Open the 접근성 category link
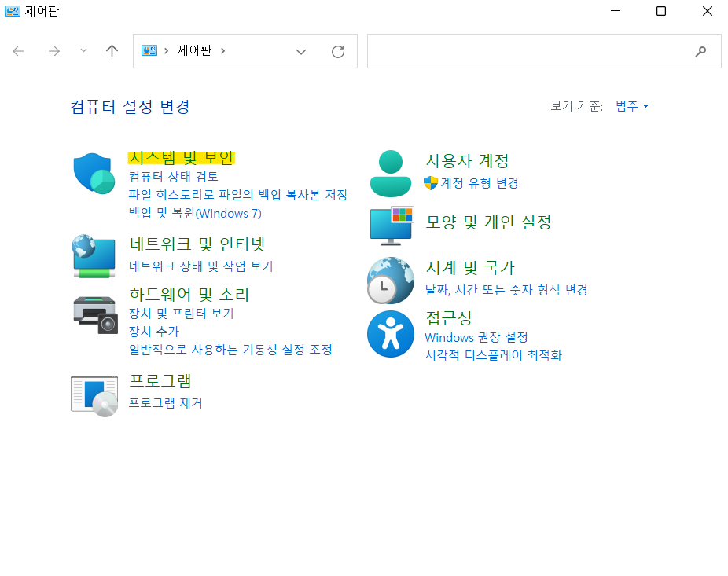The image size is (728, 576). coord(449,318)
